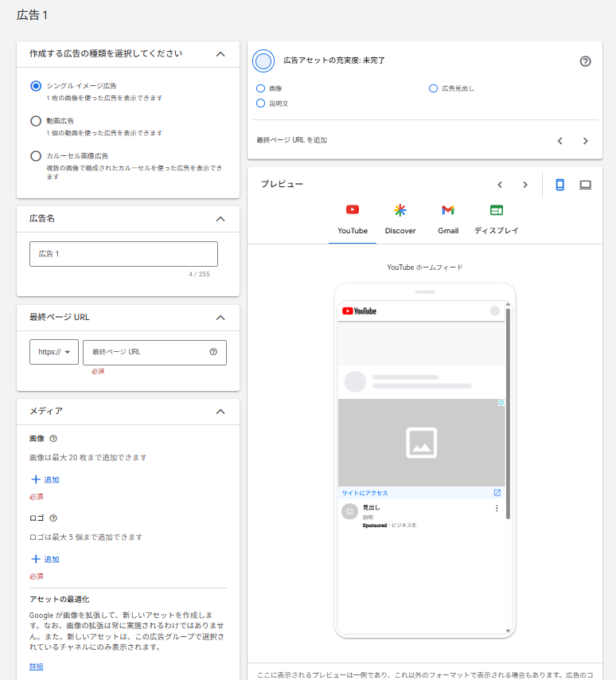Collapse the メディア section
This screenshot has height=680, width=616.
[220, 412]
